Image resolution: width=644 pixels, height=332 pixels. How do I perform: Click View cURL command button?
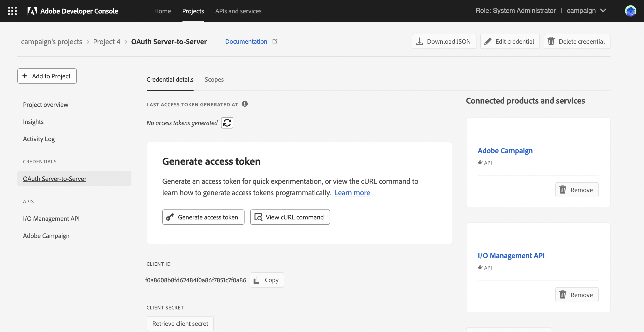click(x=290, y=217)
